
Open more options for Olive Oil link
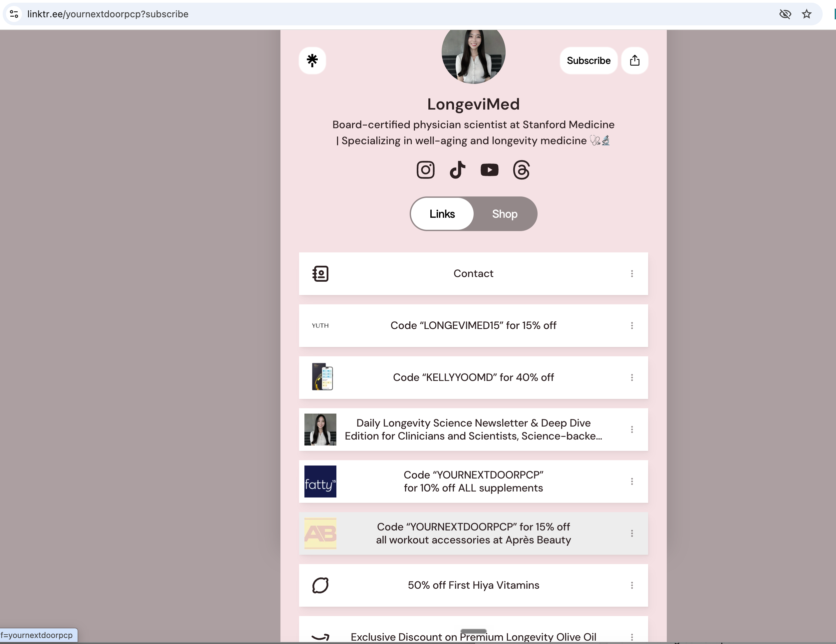tap(632, 637)
